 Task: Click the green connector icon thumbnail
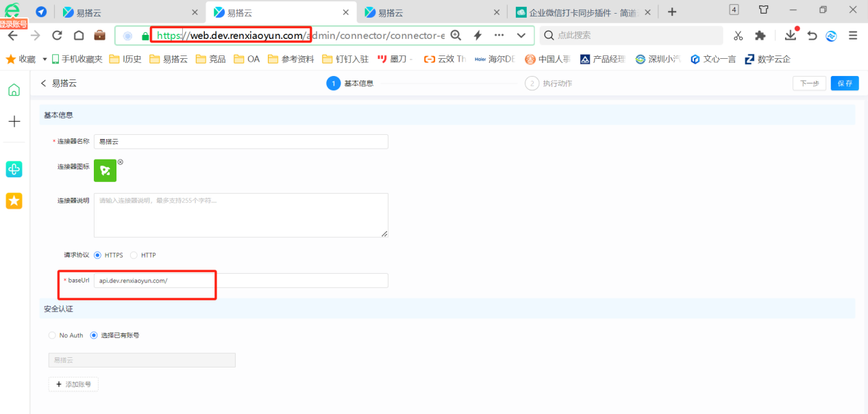click(x=106, y=170)
